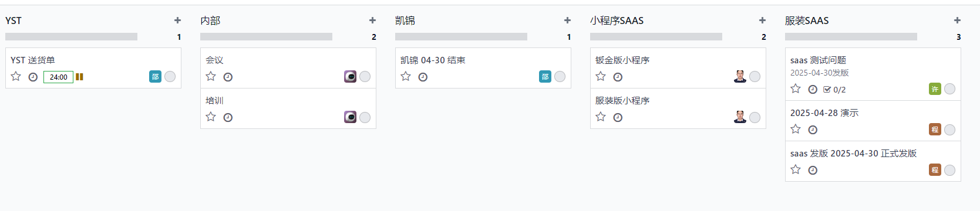Click the 24:00 timer field
This screenshot has width=980, height=211.
click(x=58, y=77)
